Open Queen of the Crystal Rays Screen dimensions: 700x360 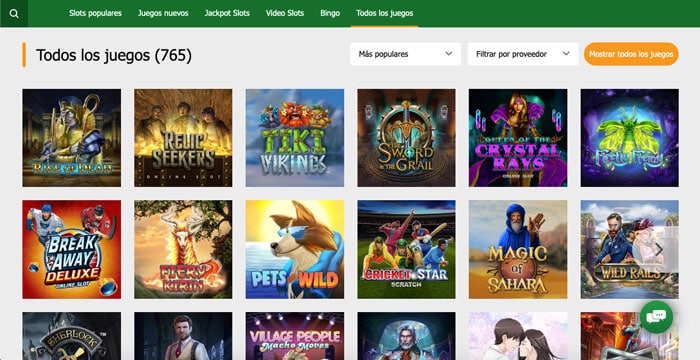[518, 138]
